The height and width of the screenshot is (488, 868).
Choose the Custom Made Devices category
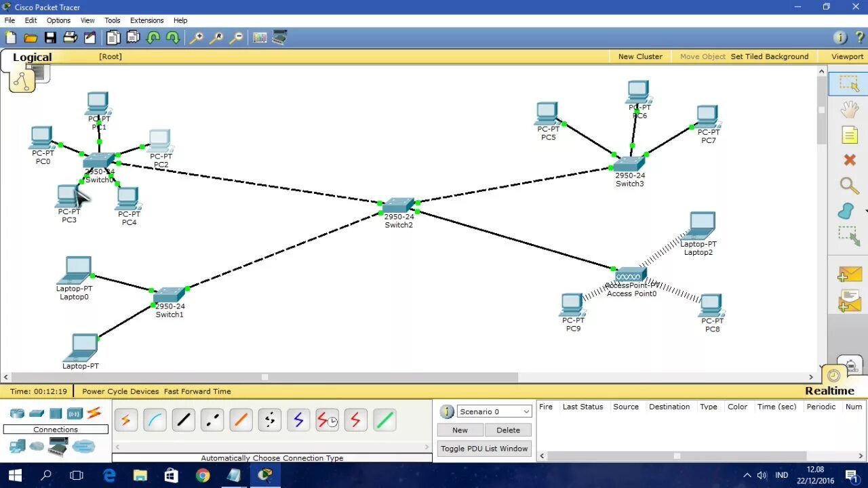[x=57, y=447]
